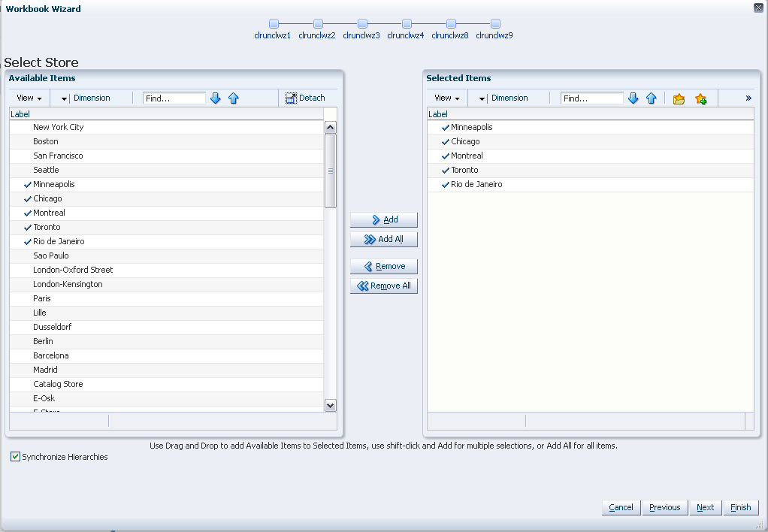This screenshot has width=768, height=532.
Task: Click wizard step node clrunclwz1
Action: pos(274,23)
